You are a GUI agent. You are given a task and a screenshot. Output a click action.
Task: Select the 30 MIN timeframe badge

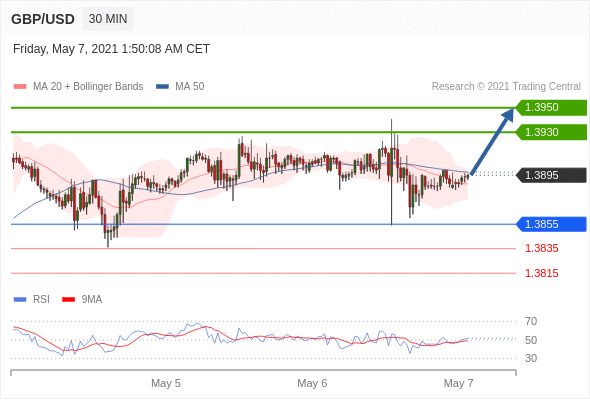tap(108, 19)
